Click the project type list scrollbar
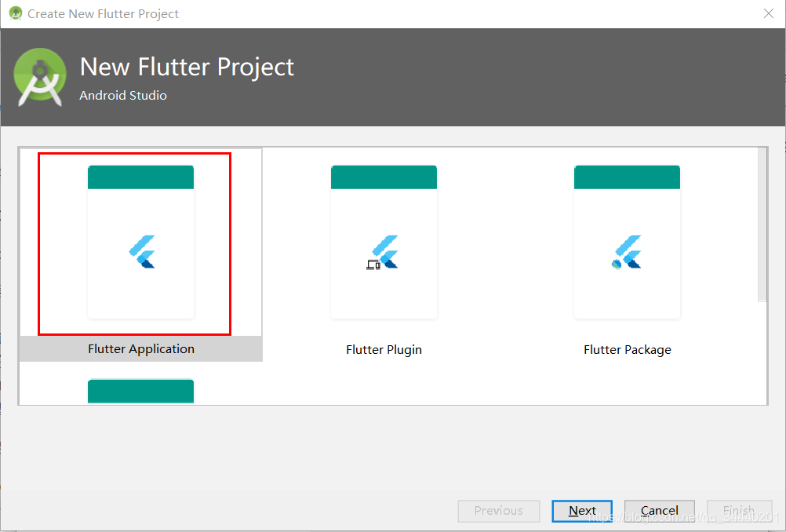The height and width of the screenshot is (532, 786). (762, 224)
